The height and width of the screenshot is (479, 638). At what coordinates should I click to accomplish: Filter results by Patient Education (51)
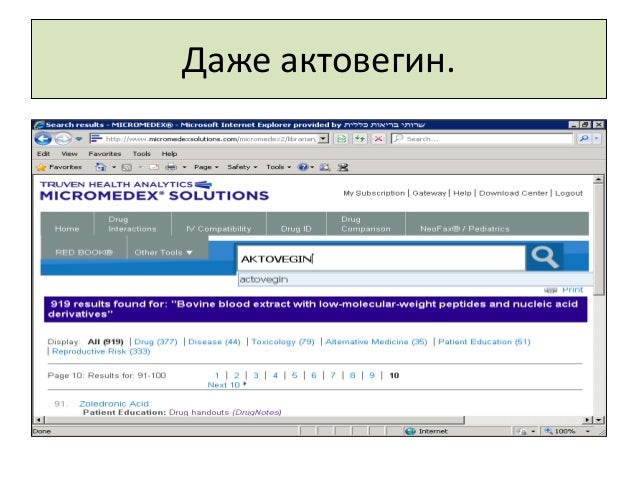pos(484,341)
